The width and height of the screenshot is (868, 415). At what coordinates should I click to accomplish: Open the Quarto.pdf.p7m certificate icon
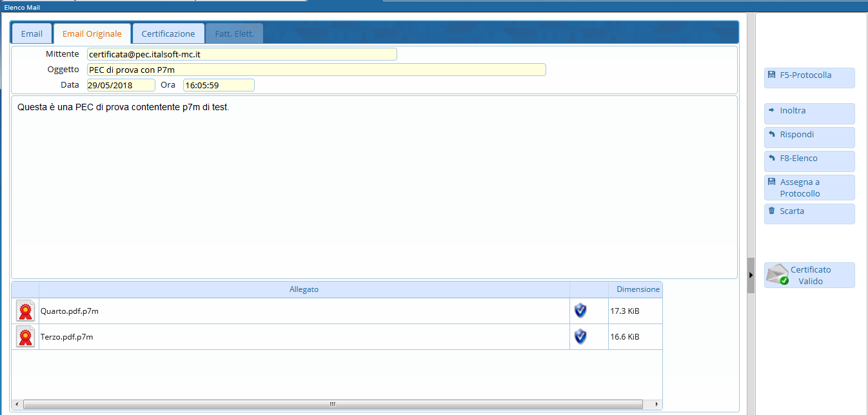tap(25, 311)
